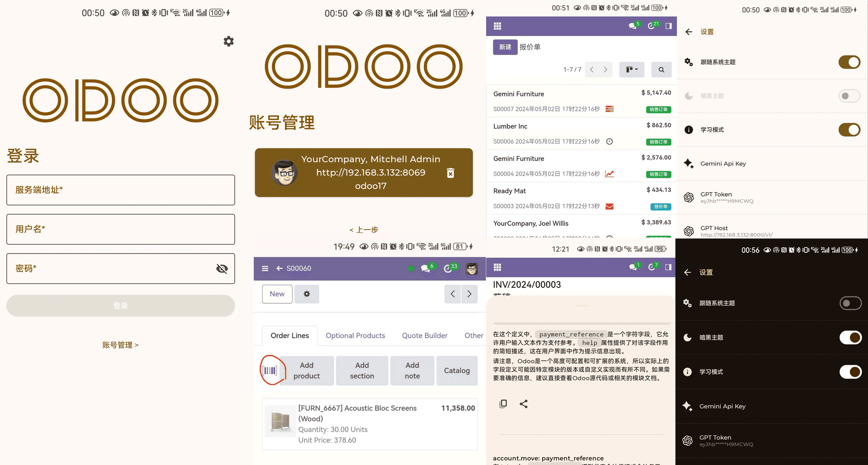This screenshot has width=868, height=465.
Task: Navigate to the next record on S00060
Action: 469,294
